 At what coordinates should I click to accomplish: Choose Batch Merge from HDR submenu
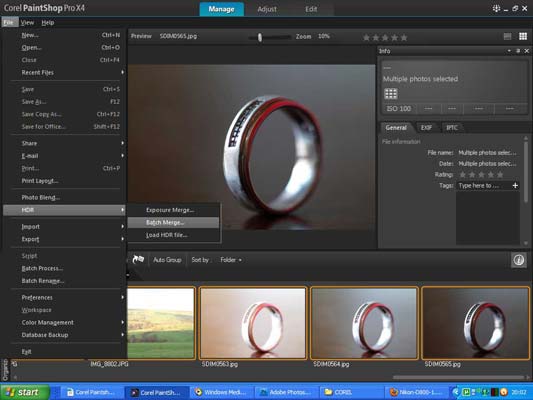pyautogui.click(x=174, y=223)
